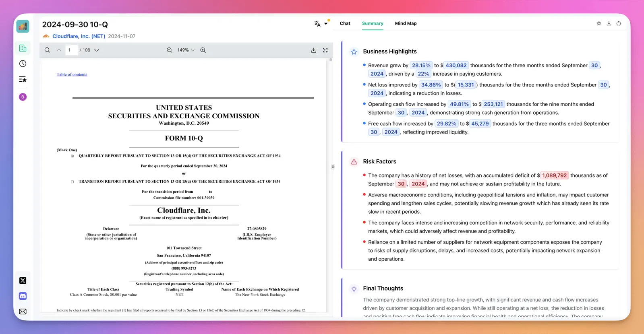Screen dimensions: 644x334
Task: Click the search icon in PDF toolbar
Action: click(x=47, y=50)
